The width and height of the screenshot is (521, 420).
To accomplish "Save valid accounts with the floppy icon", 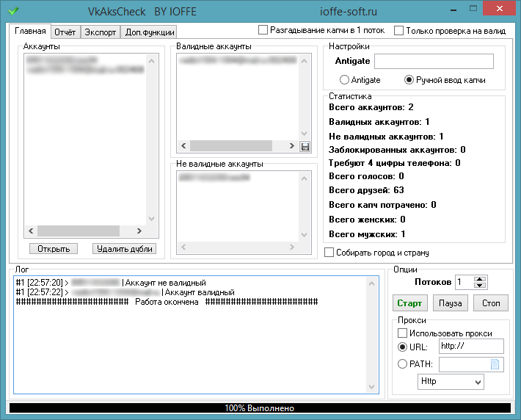I will (305, 146).
